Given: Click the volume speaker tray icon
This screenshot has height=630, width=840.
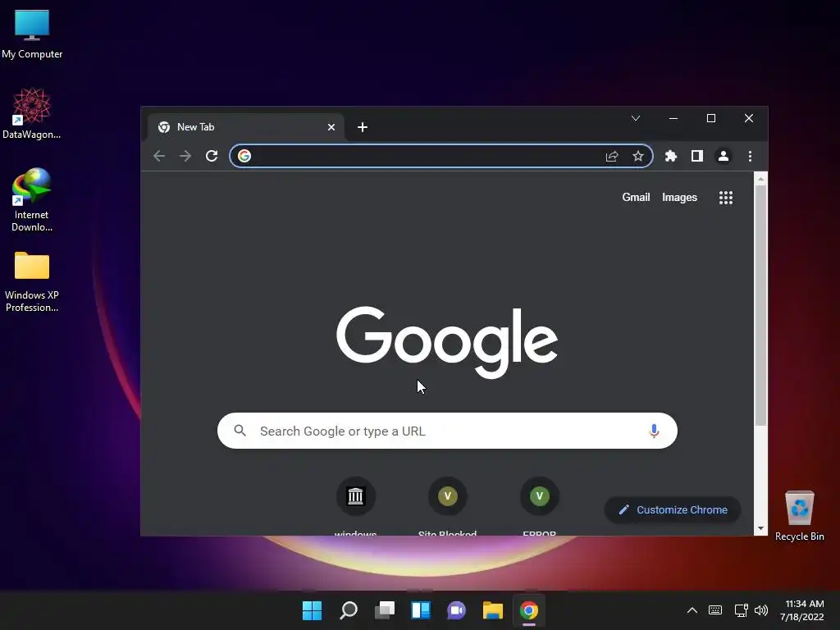Looking at the screenshot, I should click(x=761, y=610).
